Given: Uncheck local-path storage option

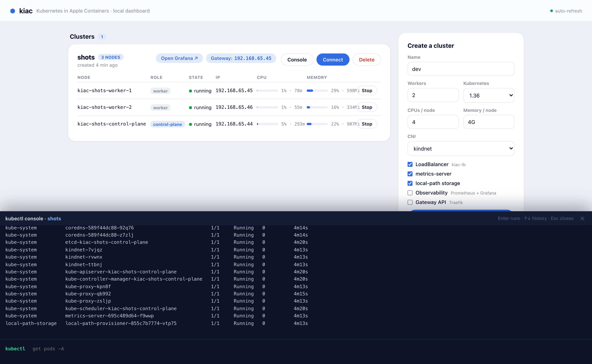Looking at the screenshot, I should 410,184.
